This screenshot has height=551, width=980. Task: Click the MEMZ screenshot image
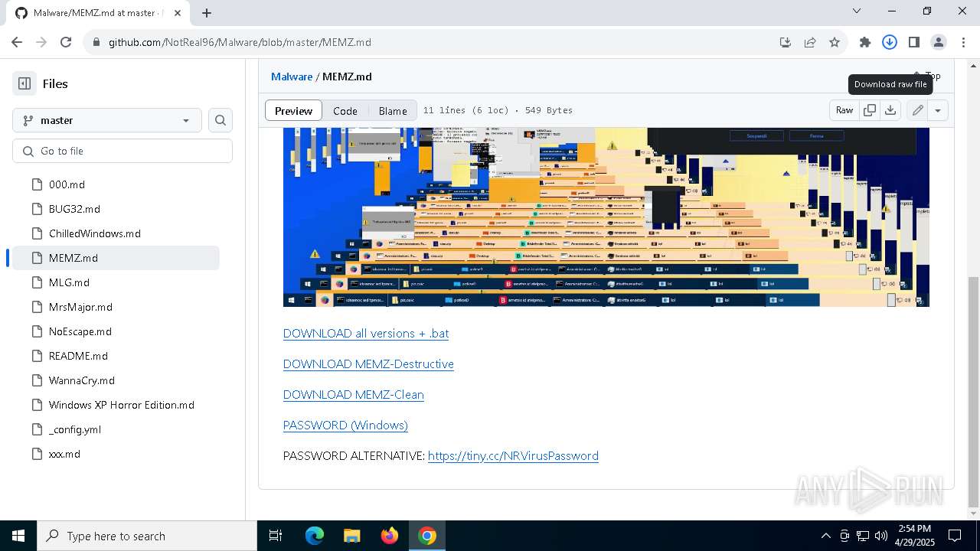[x=606, y=217]
